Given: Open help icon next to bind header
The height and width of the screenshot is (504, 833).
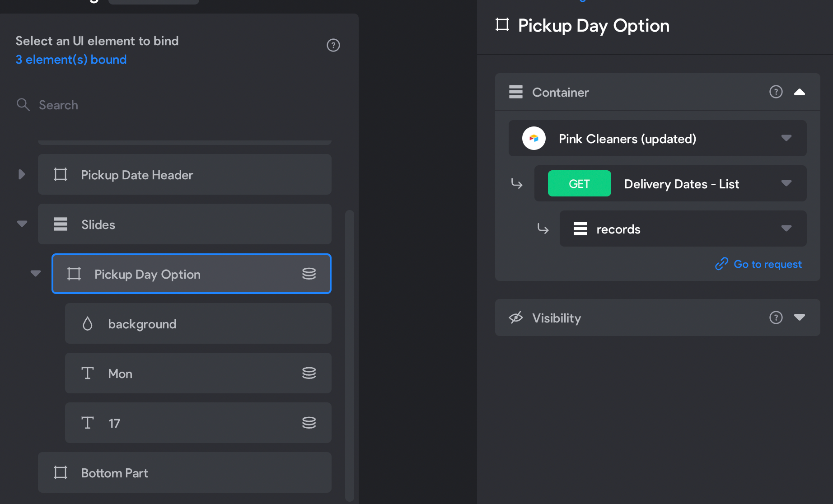Looking at the screenshot, I should tap(333, 45).
